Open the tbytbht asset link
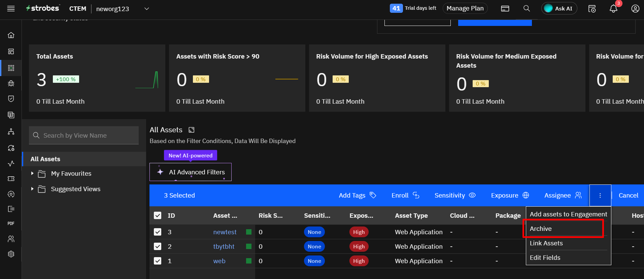Image resolution: width=644 pixels, height=279 pixels. pos(224,247)
